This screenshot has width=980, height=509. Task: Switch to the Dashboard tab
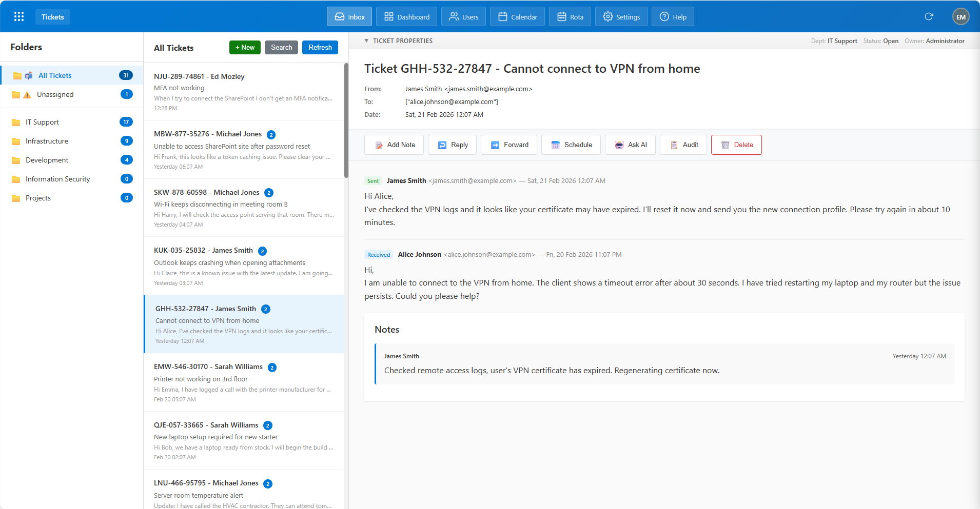click(x=406, y=16)
